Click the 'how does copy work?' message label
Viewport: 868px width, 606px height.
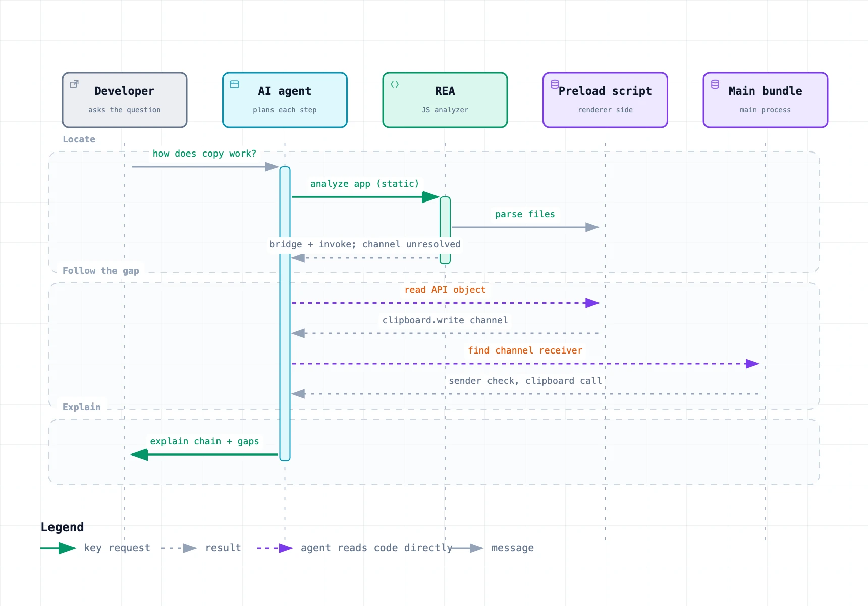coord(204,154)
